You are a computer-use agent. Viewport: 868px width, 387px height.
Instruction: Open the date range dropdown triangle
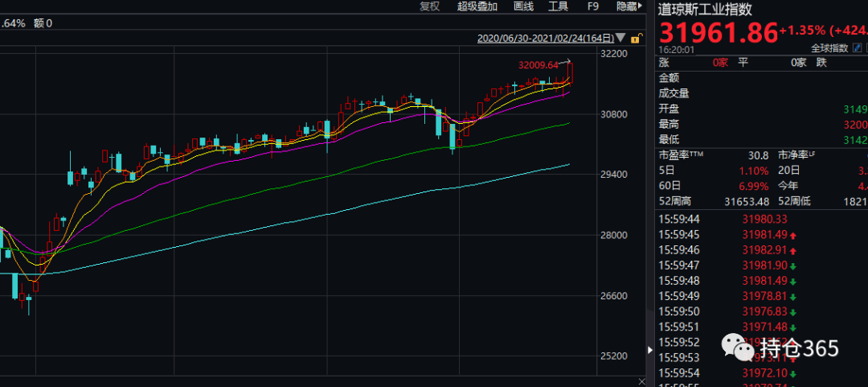621,38
